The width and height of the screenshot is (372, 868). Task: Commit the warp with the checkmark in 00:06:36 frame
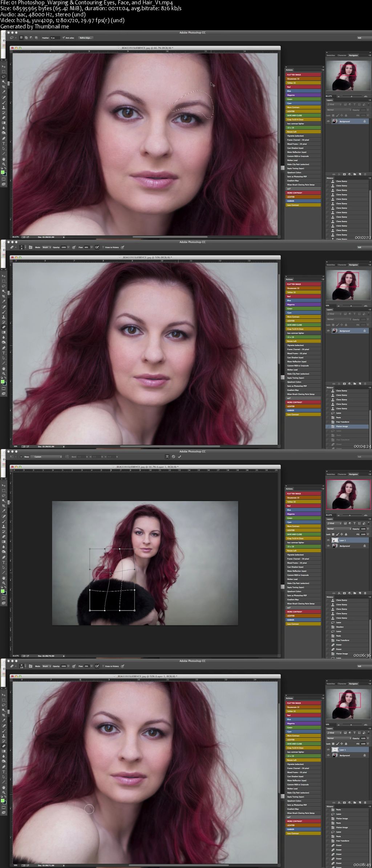[179, 457]
